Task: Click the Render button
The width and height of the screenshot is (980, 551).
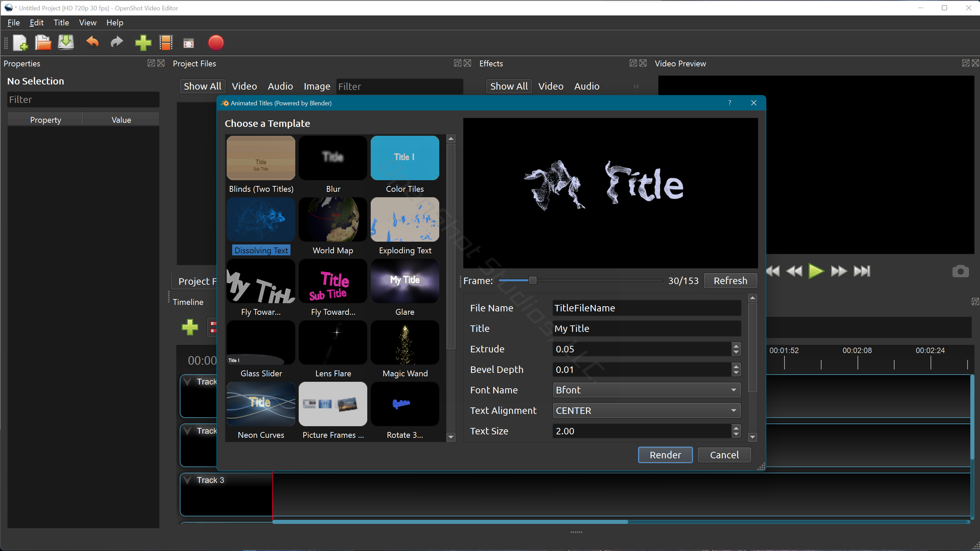Action: (x=665, y=455)
